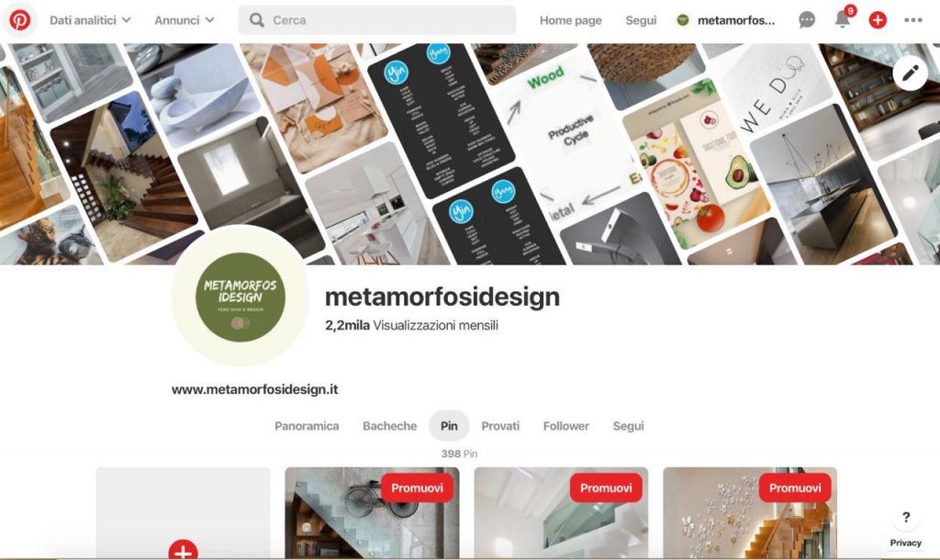This screenshot has width=940, height=560.
Task: Click the red plus create icon in header
Action: pyautogui.click(x=878, y=20)
